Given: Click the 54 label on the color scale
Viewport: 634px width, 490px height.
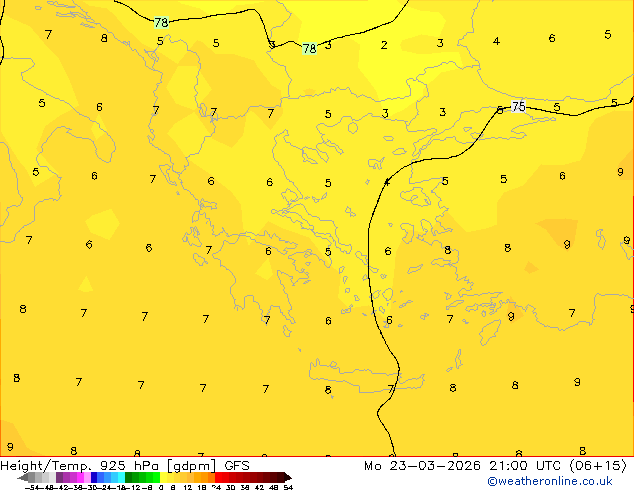Looking at the screenshot, I should coord(288,487).
